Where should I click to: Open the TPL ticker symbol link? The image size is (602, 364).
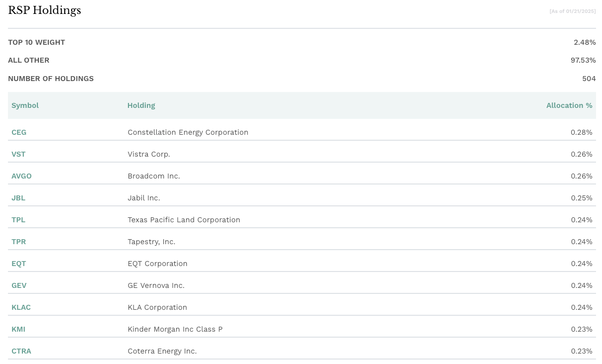click(18, 220)
